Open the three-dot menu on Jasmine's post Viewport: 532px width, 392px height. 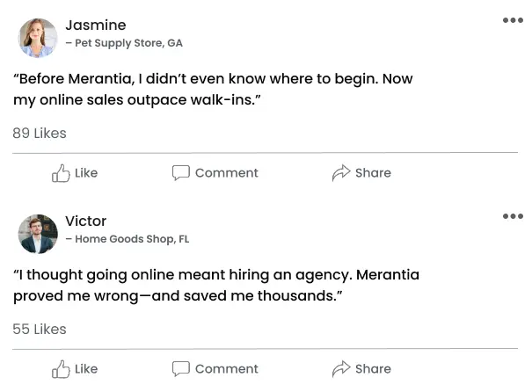tap(513, 20)
